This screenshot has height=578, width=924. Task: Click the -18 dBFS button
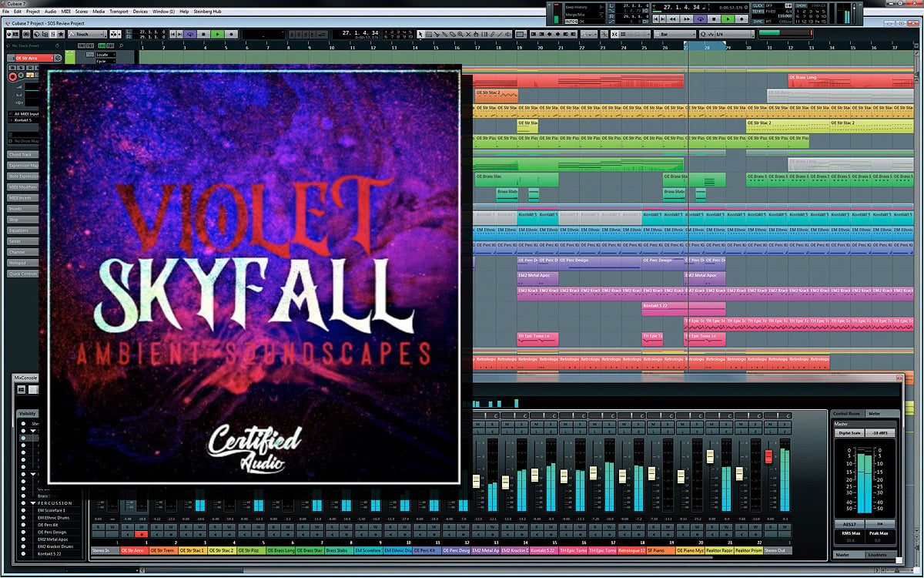pyautogui.click(x=880, y=433)
